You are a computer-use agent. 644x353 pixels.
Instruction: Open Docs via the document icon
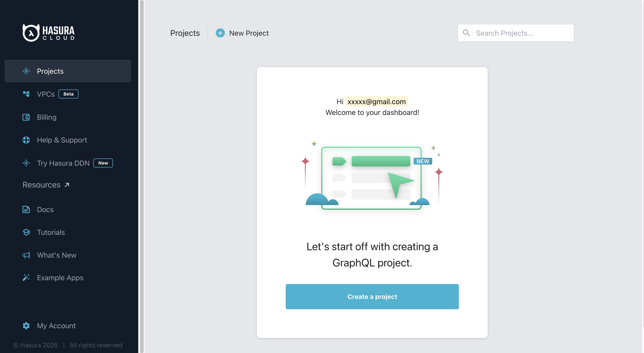[x=26, y=209]
